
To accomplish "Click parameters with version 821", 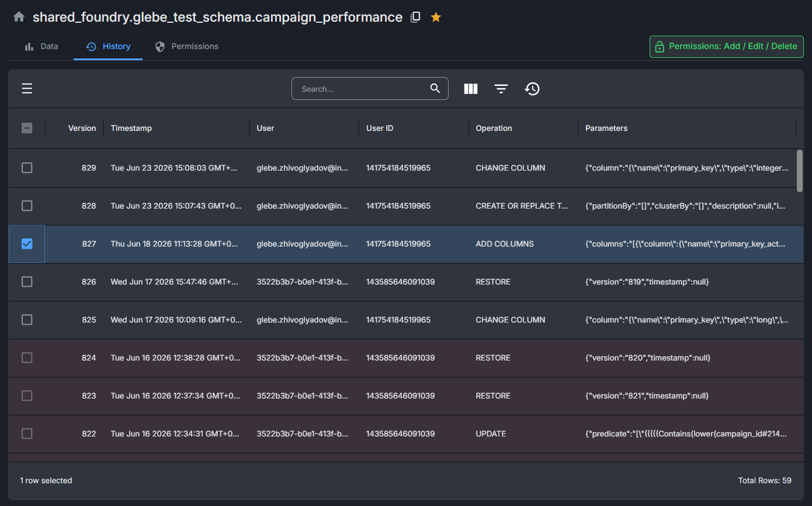I will [x=647, y=396].
